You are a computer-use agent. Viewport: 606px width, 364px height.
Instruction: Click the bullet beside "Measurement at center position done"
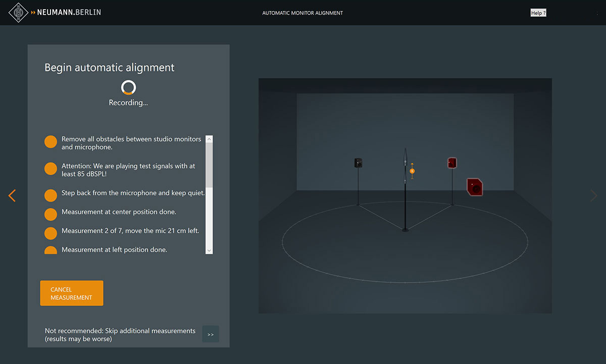[50, 214]
